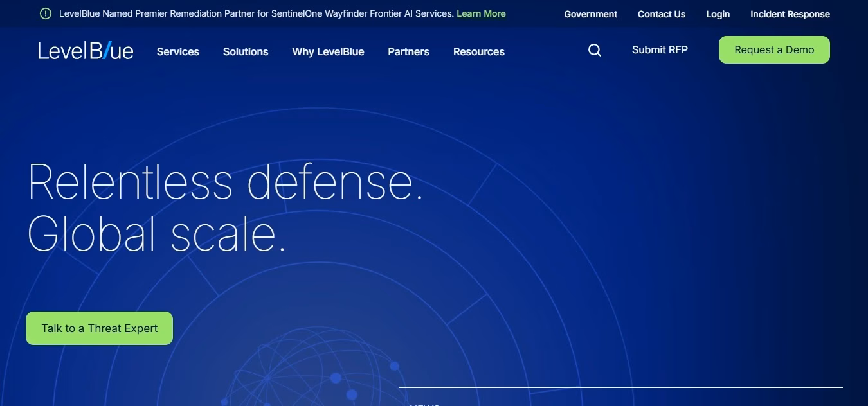
Task: Click the 'Relentless defense.' headline
Action: click(226, 182)
